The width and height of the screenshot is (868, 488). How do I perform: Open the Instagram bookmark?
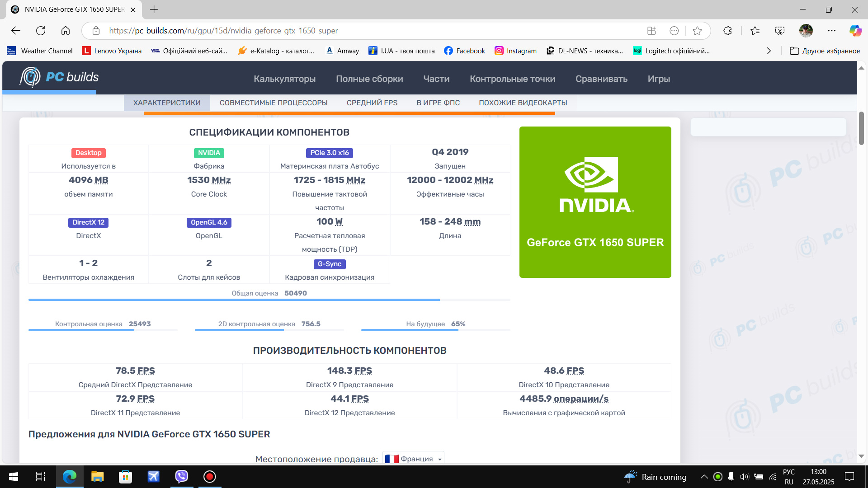516,51
